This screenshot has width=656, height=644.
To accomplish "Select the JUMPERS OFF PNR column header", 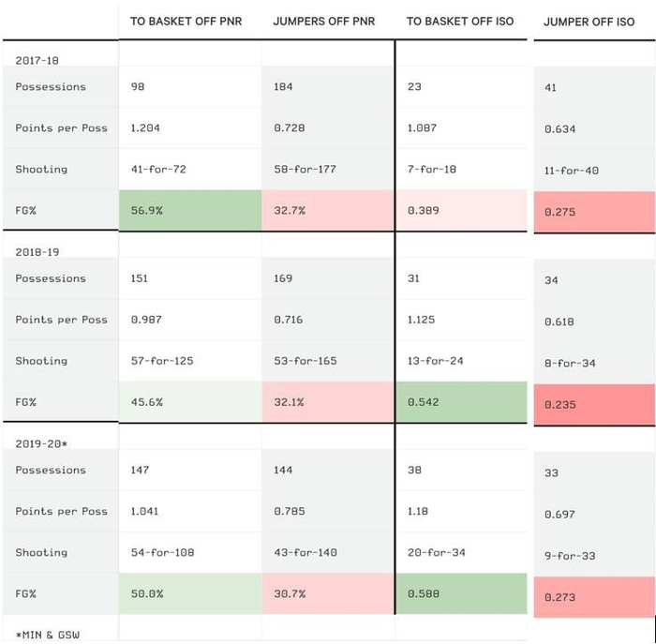I will (x=323, y=21).
